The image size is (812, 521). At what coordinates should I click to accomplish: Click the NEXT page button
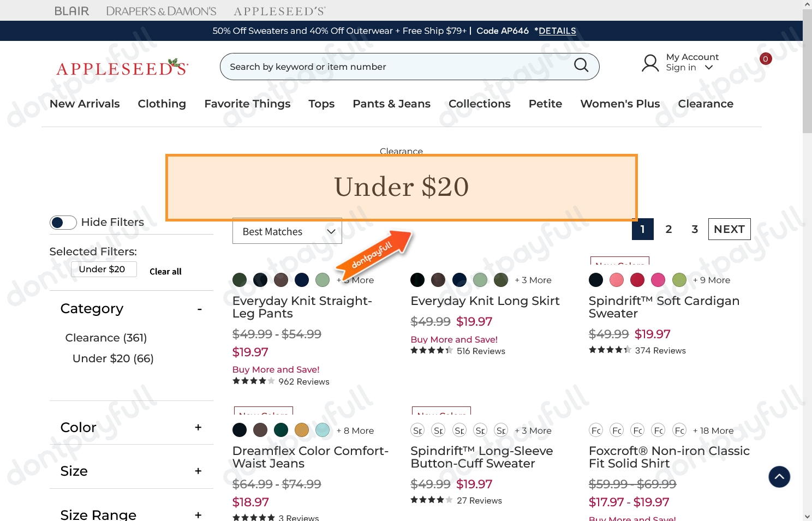coord(729,229)
